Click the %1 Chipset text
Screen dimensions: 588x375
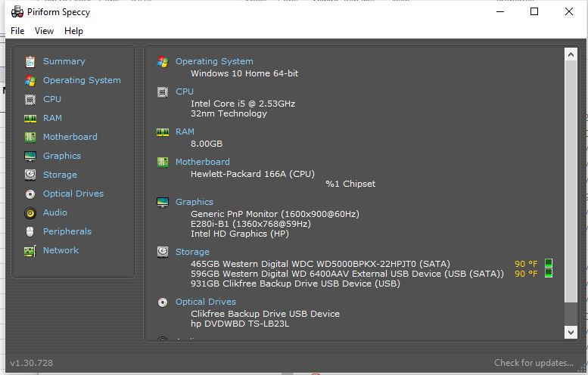[350, 184]
